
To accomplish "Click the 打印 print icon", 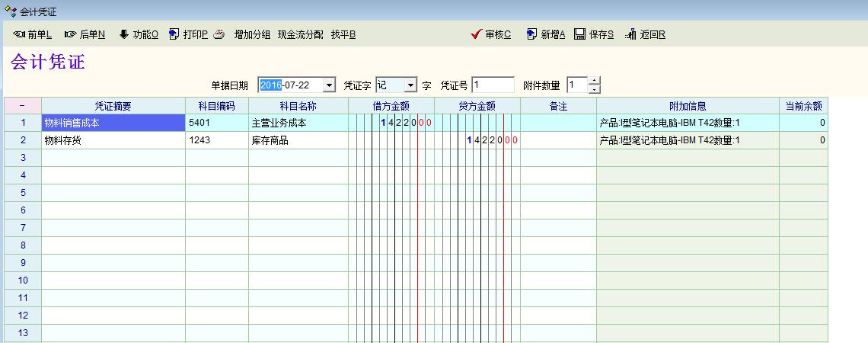I will [174, 34].
